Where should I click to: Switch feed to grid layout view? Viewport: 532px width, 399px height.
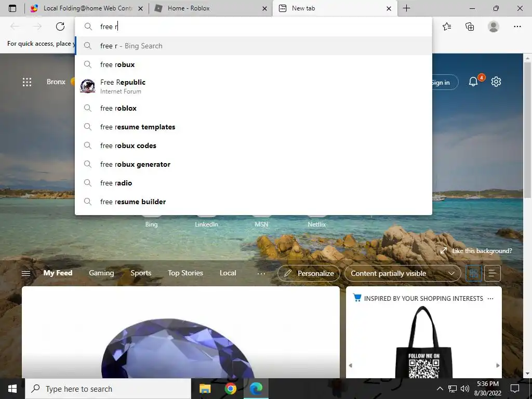474,273
